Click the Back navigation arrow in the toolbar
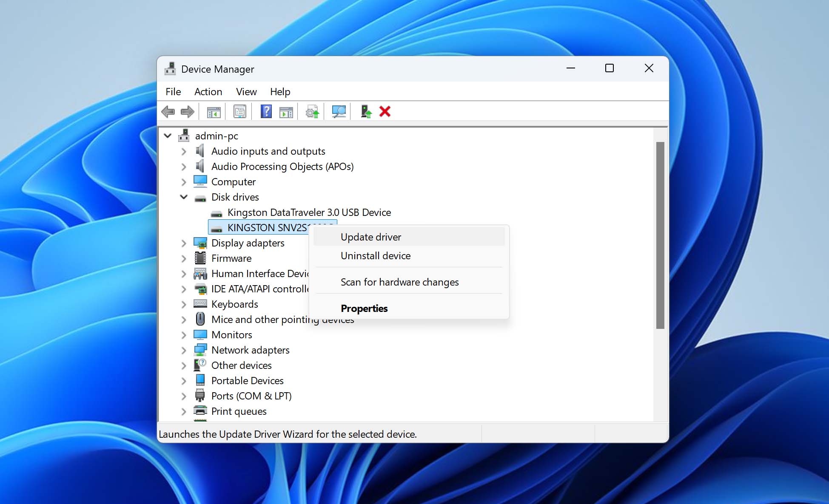 (x=168, y=111)
